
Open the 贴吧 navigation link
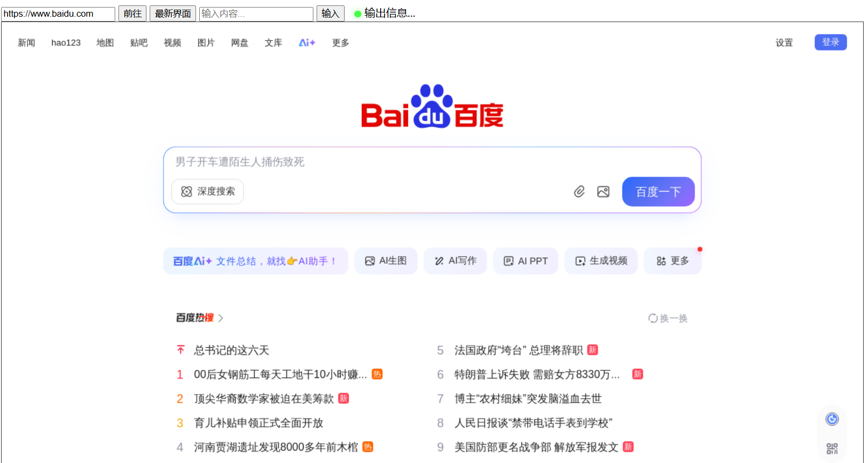(x=139, y=43)
